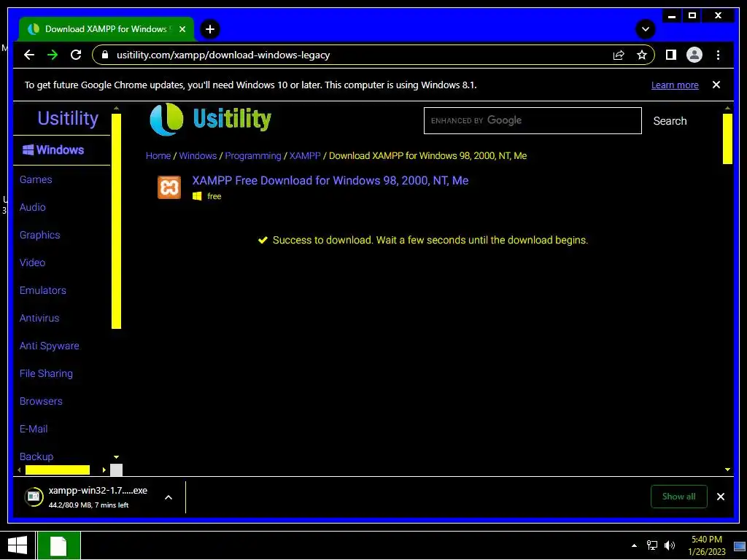747x560 pixels.
Task: Click the Search button
Action: pyautogui.click(x=670, y=121)
